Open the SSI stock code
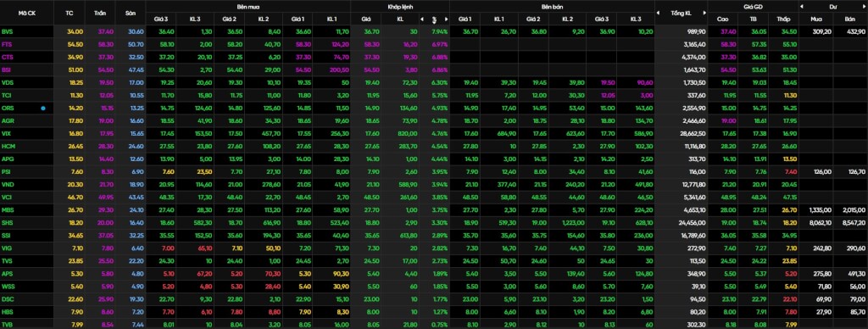 [7, 236]
